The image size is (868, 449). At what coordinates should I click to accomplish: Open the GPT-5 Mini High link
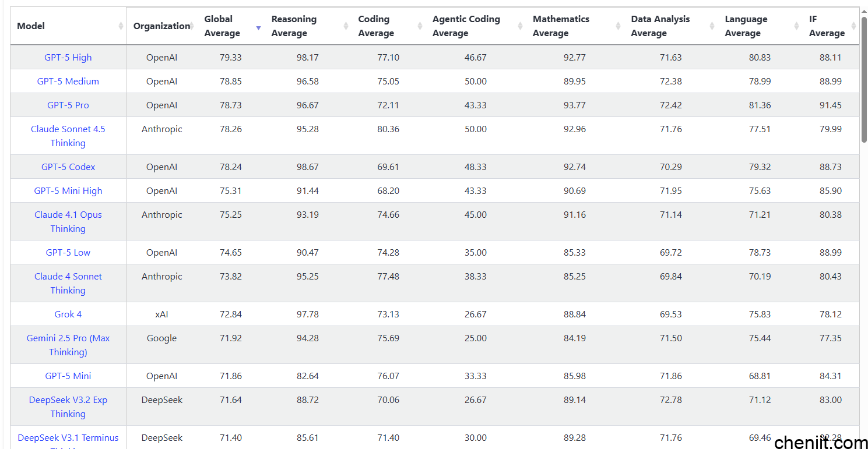68,191
